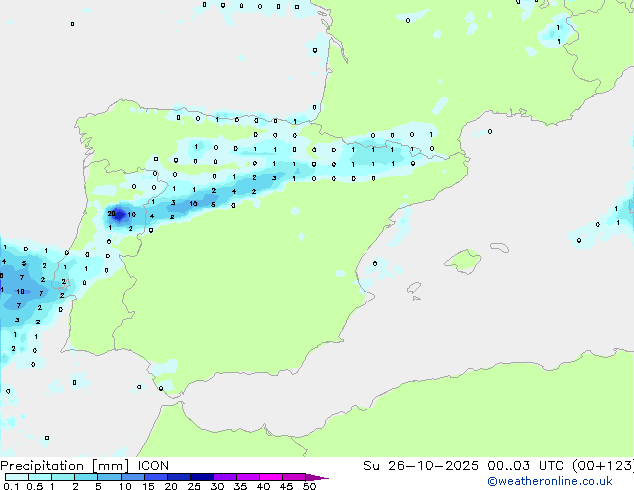Click the '25' legend label
634x490 pixels.
pyautogui.click(x=194, y=486)
